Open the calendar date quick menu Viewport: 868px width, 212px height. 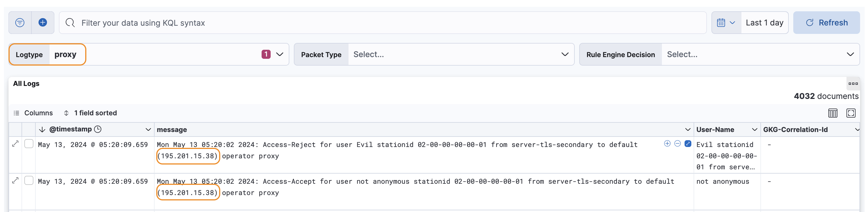click(726, 23)
